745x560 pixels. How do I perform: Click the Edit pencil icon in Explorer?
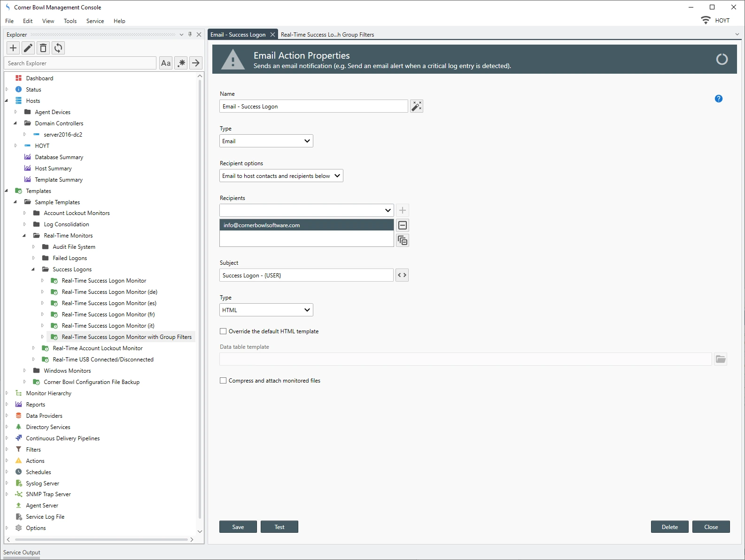[28, 48]
